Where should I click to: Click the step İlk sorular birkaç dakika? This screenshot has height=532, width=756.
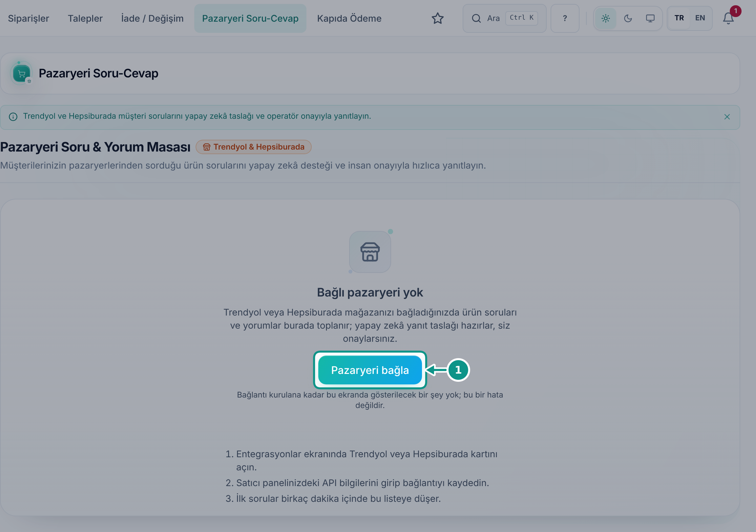tap(338, 499)
